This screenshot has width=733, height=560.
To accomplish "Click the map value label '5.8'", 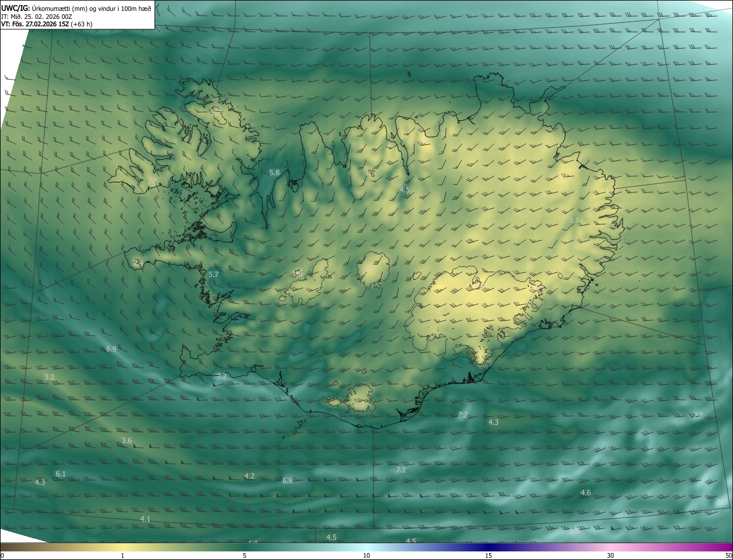I will [x=274, y=172].
